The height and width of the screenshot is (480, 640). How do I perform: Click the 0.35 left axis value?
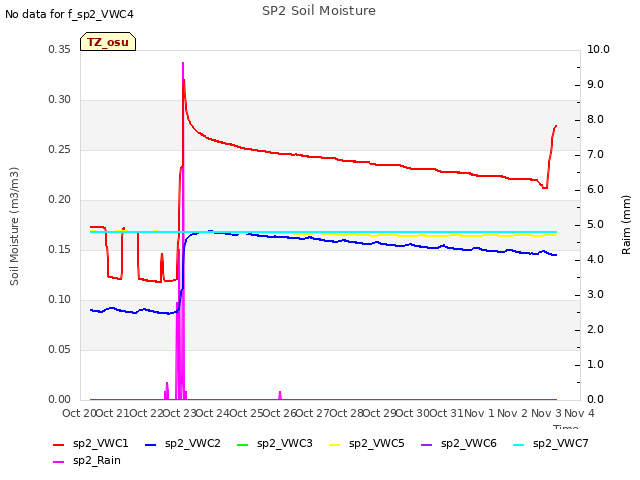(x=60, y=49)
